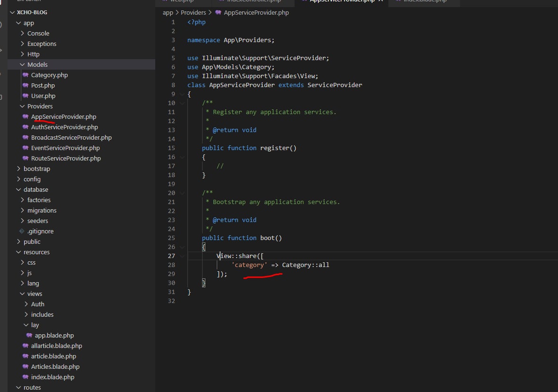
Task: Click the file icon next to index.blade.php
Action: tap(26, 377)
